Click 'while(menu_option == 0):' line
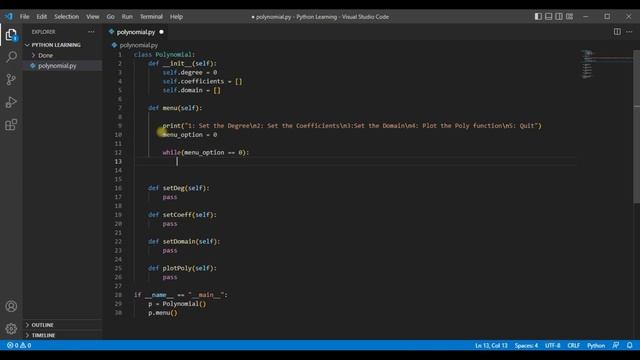 [x=205, y=152]
